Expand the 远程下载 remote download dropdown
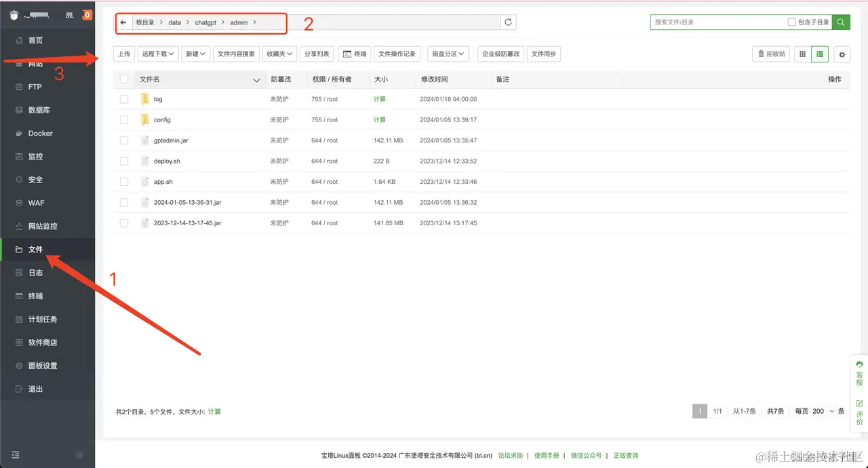868x468 pixels. [x=157, y=54]
